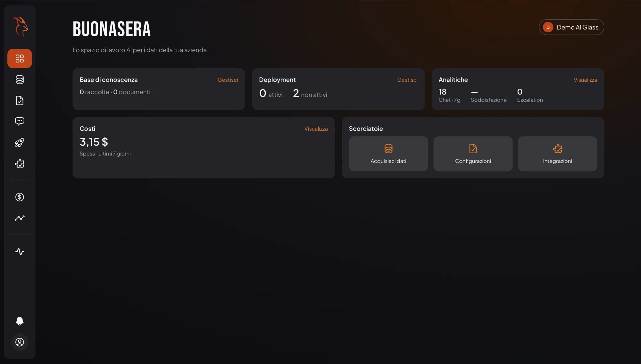
Task: Open the user profile icon in sidebar
Action: (20, 342)
